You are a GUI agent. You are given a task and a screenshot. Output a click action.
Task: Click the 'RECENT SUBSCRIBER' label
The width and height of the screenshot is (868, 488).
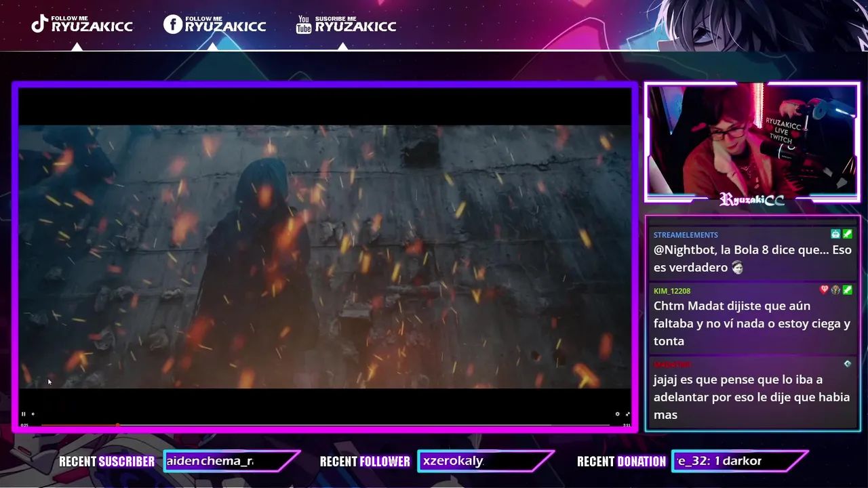[x=106, y=462]
